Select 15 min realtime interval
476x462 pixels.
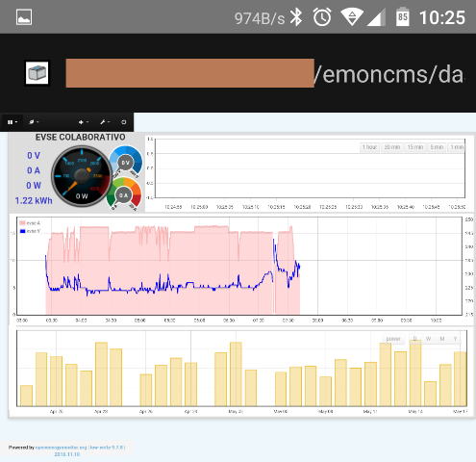point(415,147)
